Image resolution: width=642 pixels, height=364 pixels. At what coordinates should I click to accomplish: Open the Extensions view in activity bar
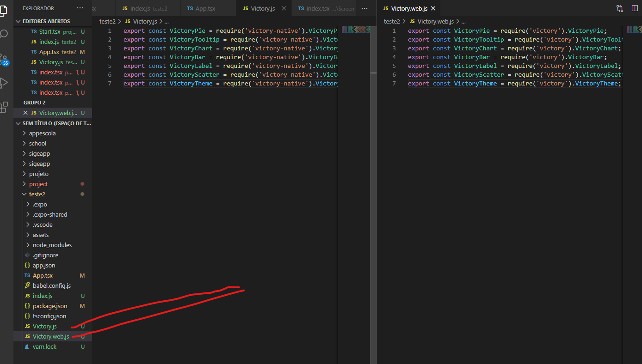tap(4, 107)
